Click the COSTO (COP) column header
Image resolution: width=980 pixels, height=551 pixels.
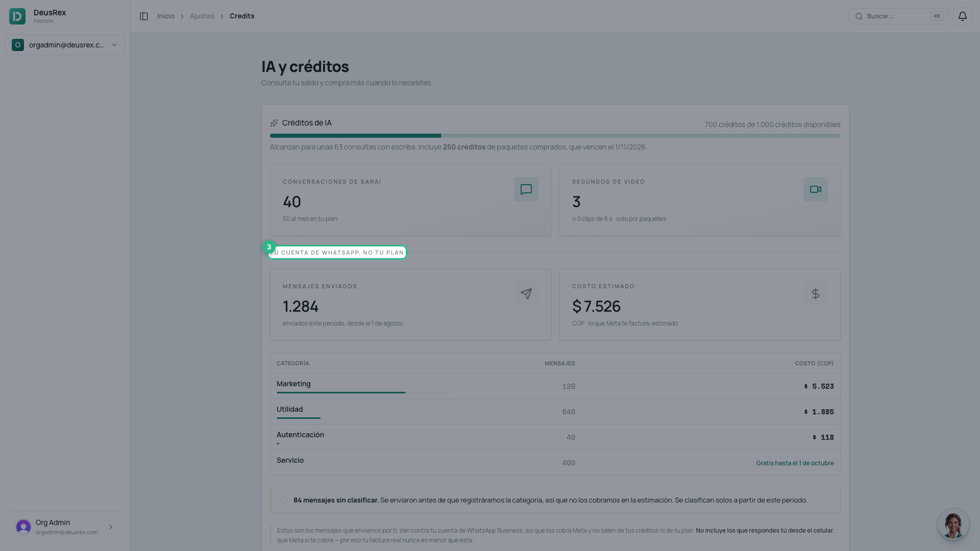pyautogui.click(x=814, y=363)
